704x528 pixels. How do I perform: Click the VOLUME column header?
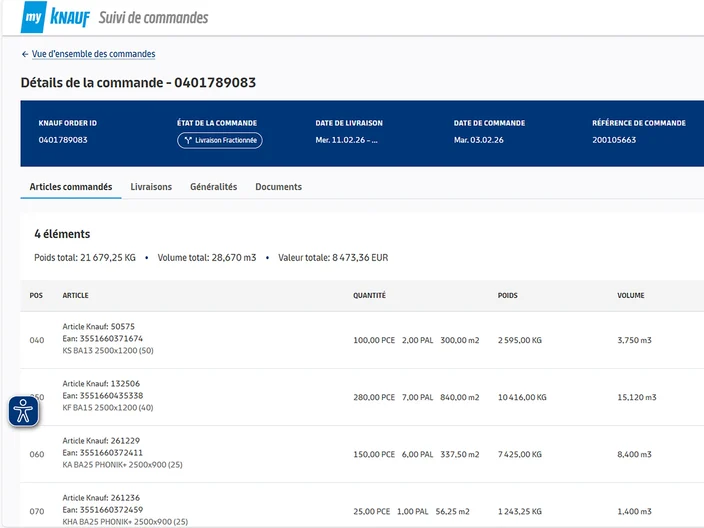tap(630, 295)
